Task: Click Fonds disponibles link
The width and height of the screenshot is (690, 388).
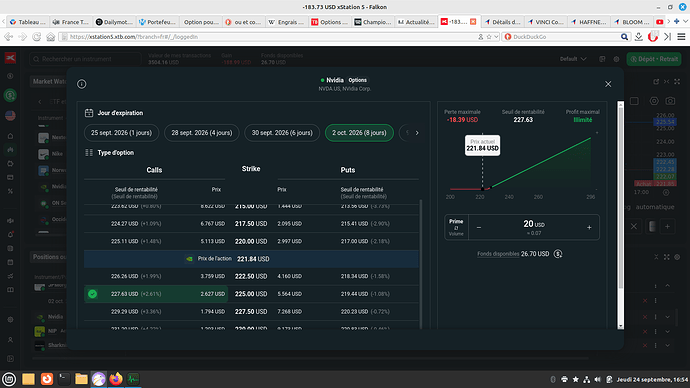Action: [x=498, y=254]
